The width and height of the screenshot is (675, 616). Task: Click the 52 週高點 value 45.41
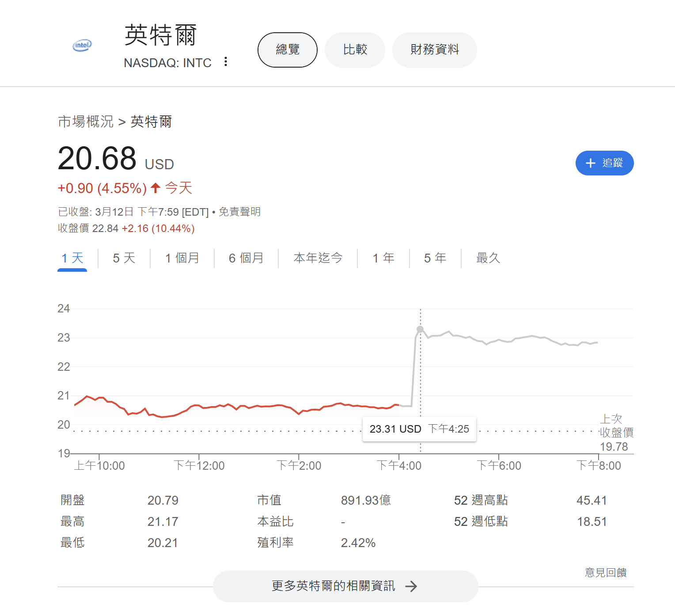592,500
